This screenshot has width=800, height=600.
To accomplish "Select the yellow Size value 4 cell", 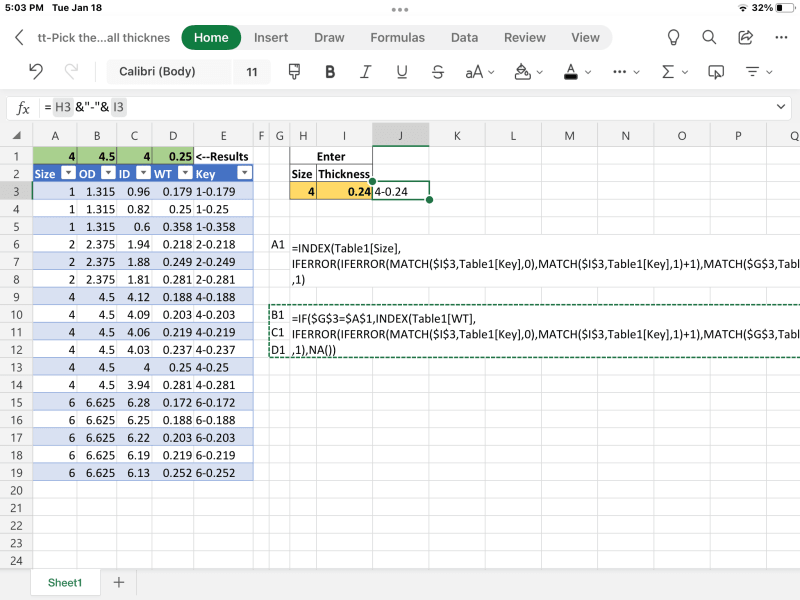I will click(x=303, y=191).
